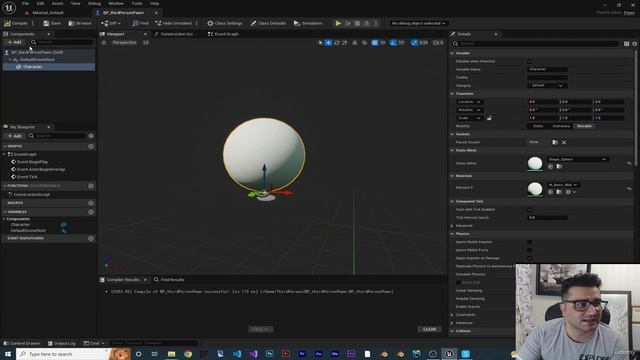Toggle visibility eye for DefaultSceneRoot variable
640x360 pixels.
pos(64,231)
